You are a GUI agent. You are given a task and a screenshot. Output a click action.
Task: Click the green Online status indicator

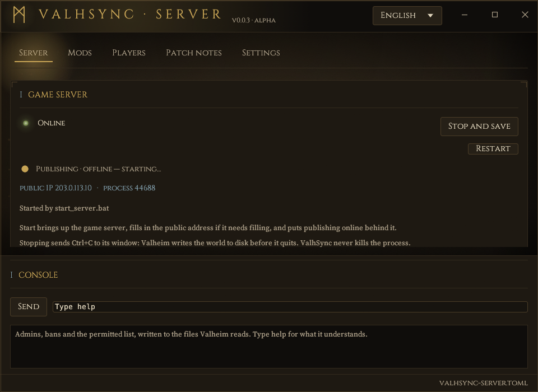[26, 123]
